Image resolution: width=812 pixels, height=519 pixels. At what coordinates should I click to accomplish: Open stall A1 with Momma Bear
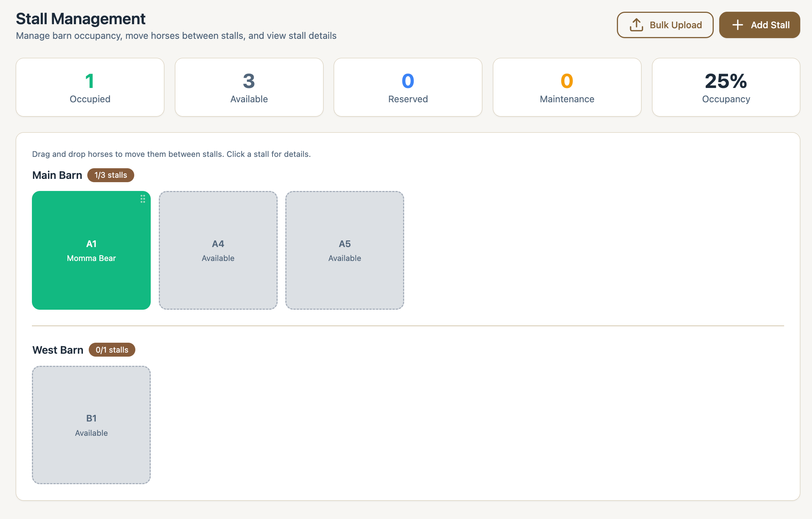pos(91,250)
